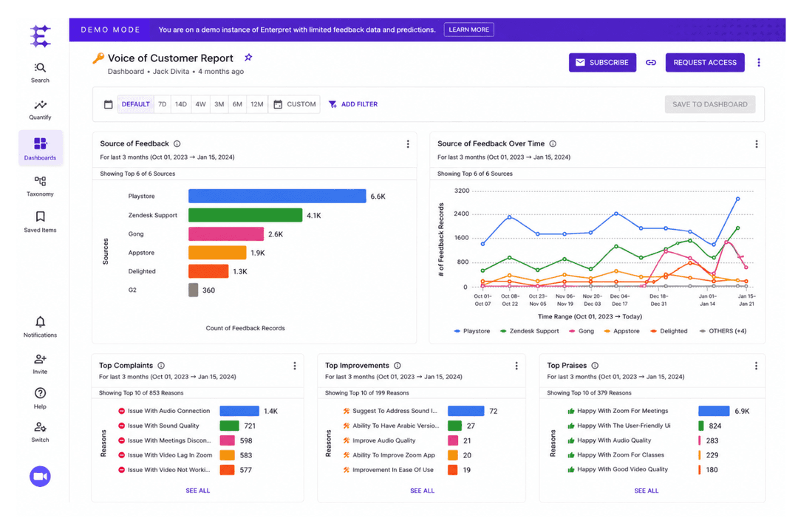Screen dimensions: 798x532
Task: Click ADD FILTER
Action: [353, 104]
